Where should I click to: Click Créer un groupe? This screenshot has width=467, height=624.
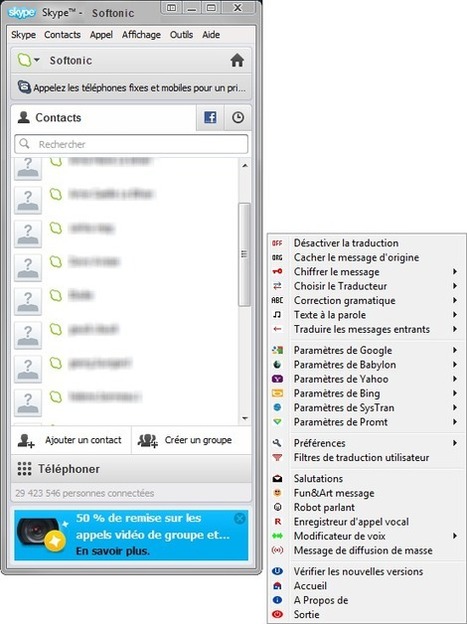[191, 440]
